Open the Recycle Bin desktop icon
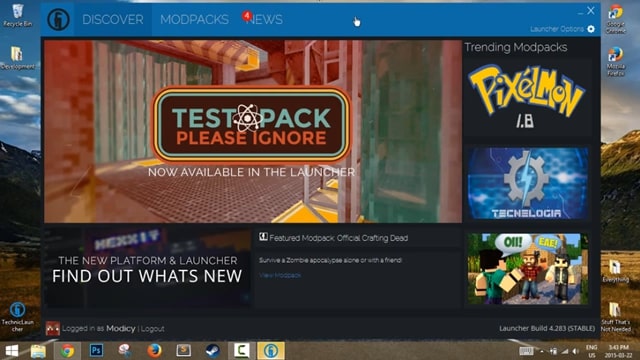The image size is (640, 360). (x=18, y=15)
